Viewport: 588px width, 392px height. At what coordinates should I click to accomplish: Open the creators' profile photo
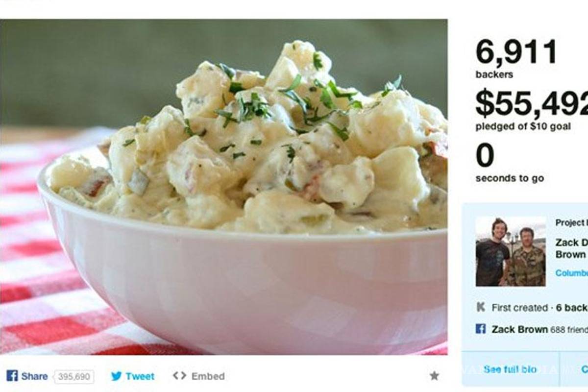tap(511, 251)
